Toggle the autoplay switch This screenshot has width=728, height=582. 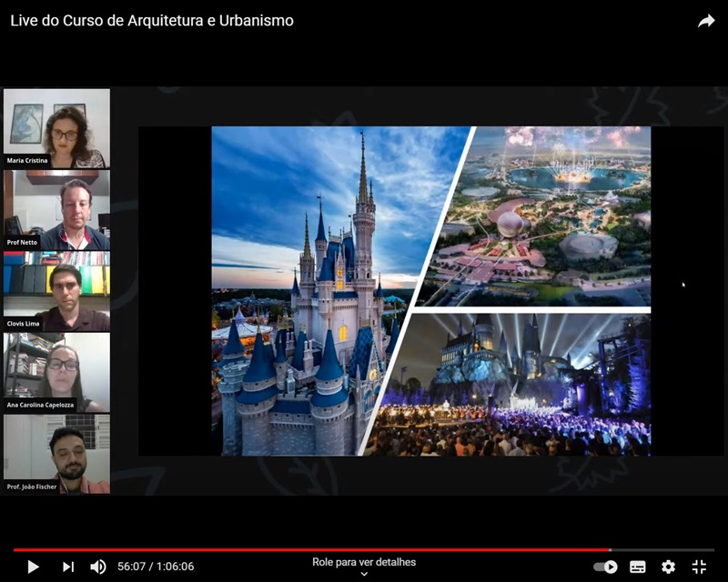click(x=605, y=567)
